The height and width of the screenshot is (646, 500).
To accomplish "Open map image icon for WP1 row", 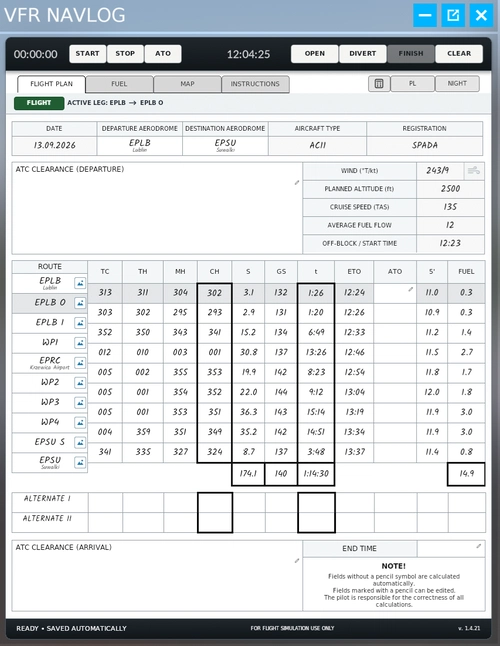I will tap(80, 343).
